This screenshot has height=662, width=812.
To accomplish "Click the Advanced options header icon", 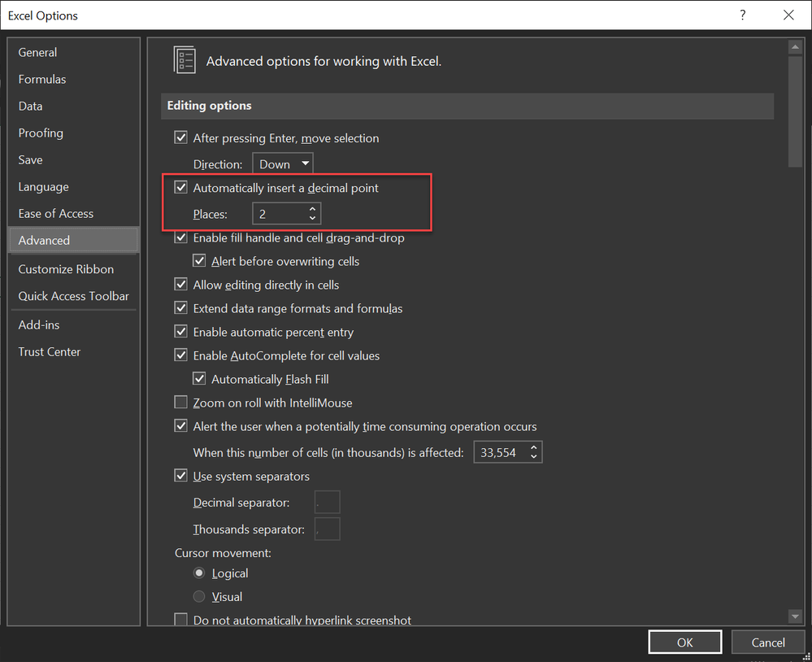I will [185, 60].
